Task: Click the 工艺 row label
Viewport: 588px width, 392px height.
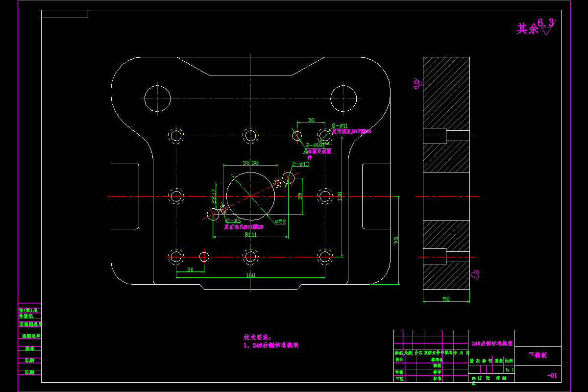Action: 399,379
